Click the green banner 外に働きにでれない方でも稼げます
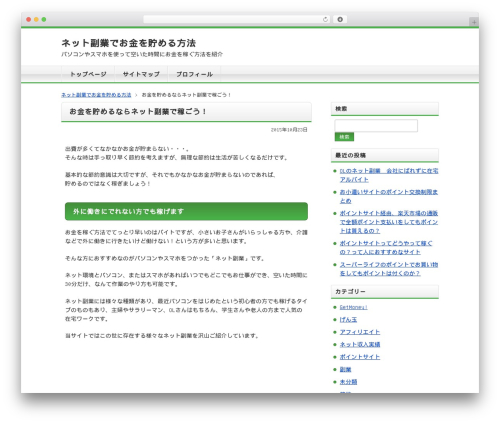 tap(186, 211)
